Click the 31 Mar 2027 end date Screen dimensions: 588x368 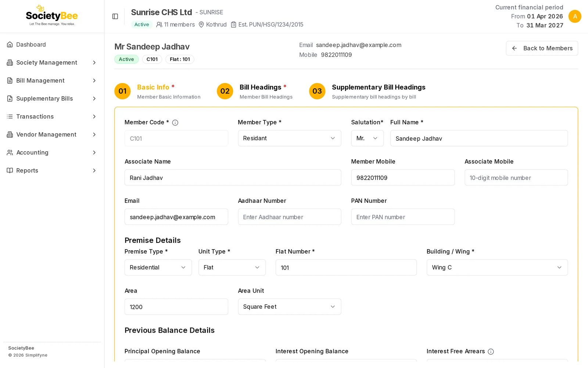click(545, 25)
